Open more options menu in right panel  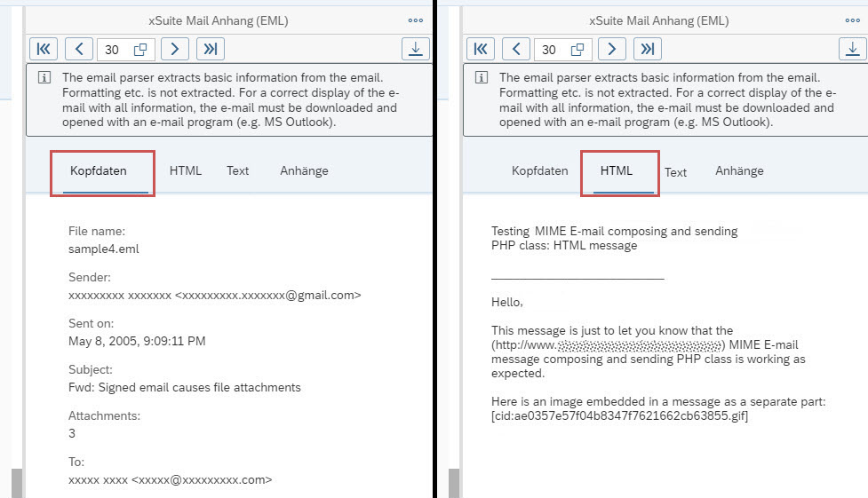coord(853,20)
